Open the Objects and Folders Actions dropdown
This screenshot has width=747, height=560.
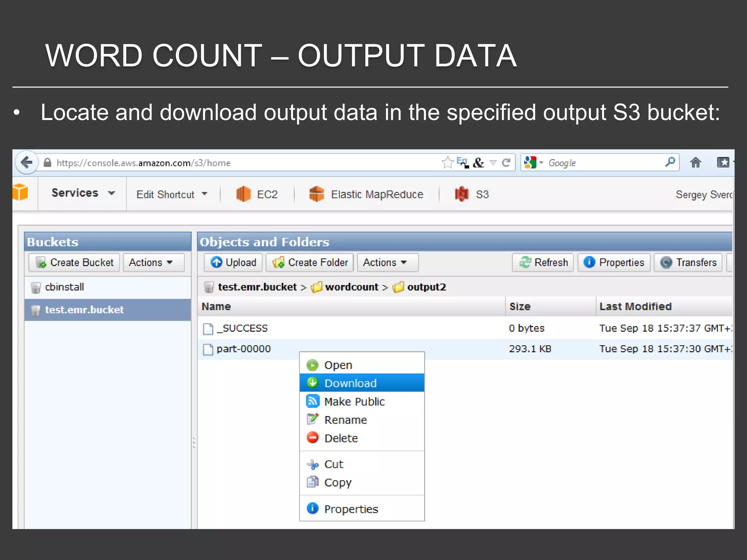[x=385, y=262]
